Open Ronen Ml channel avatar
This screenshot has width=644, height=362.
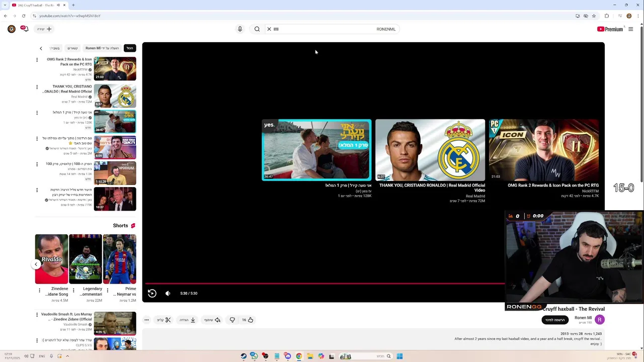point(599,320)
